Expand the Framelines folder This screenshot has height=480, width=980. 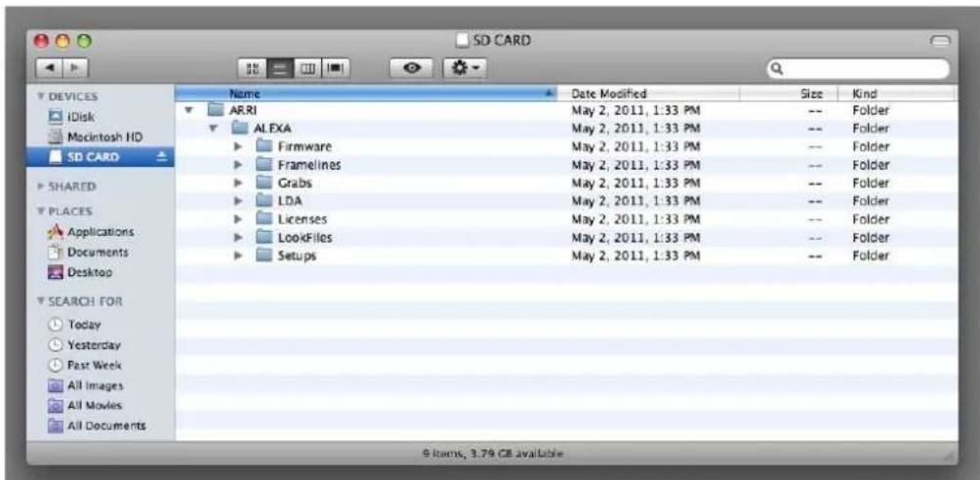[x=237, y=165]
